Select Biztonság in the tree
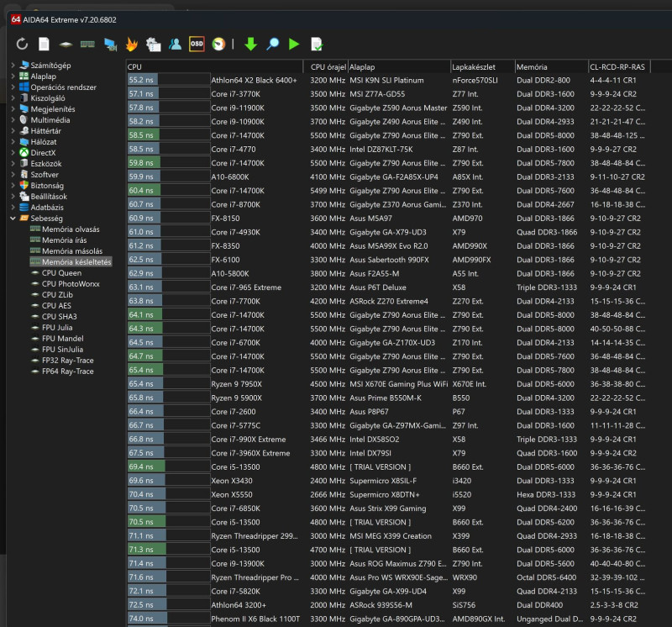 (x=47, y=185)
